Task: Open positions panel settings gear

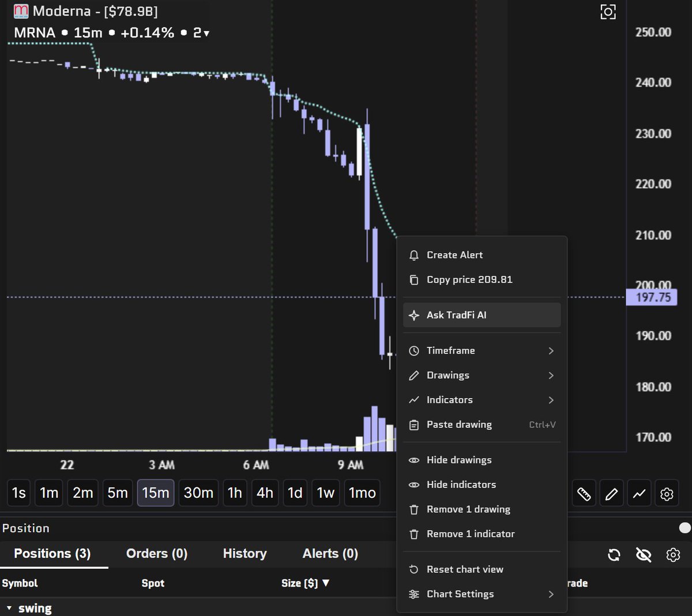Action: click(673, 555)
